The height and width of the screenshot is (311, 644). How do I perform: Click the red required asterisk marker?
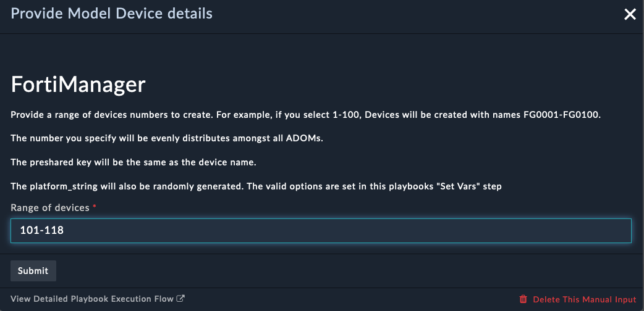pos(95,207)
